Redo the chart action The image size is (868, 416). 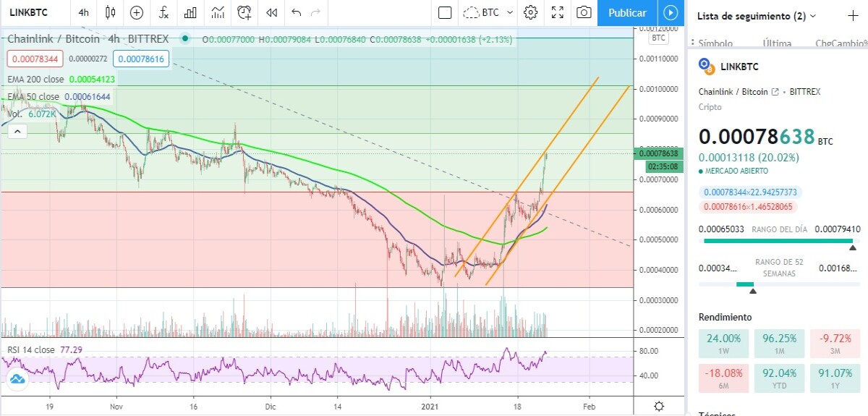tap(315, 12)
